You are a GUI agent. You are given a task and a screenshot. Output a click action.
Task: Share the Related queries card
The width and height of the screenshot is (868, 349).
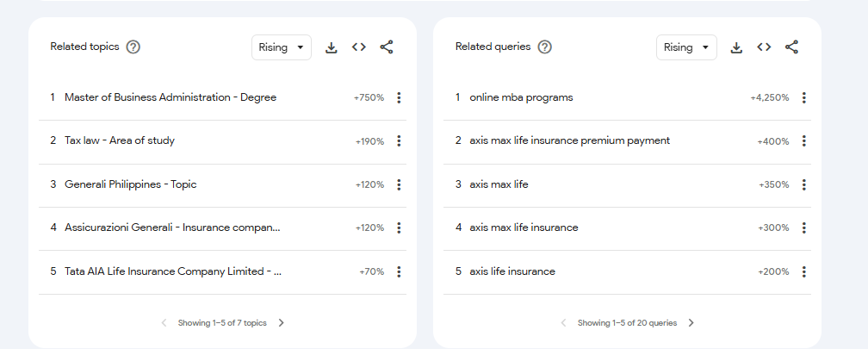pyautogui.click(x=791, y=47)
